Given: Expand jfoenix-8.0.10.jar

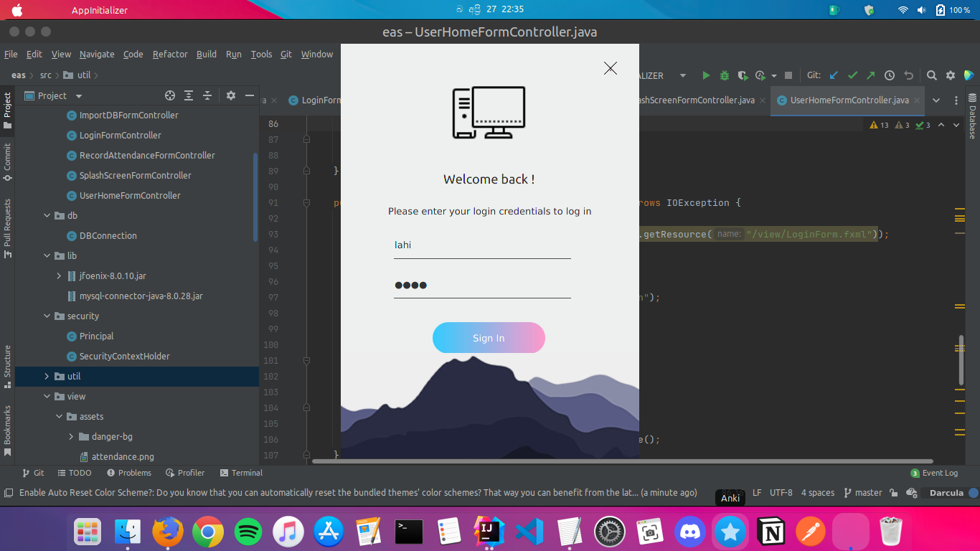Looking at the screenshot, I should 59,275.
